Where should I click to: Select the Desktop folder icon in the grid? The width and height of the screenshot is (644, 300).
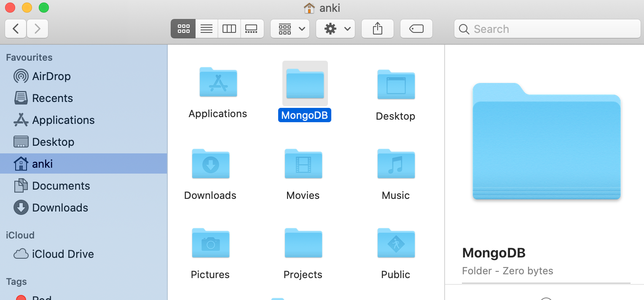(396, 84)
